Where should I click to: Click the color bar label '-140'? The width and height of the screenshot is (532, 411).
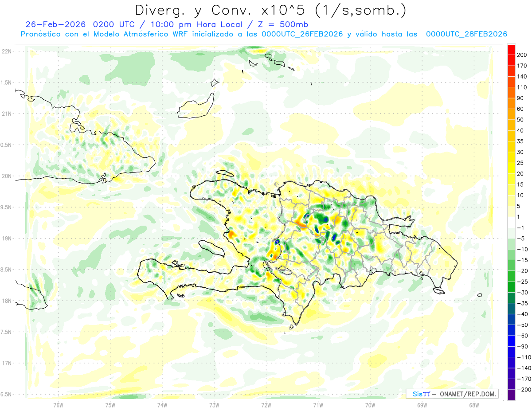tap(524, 368)
